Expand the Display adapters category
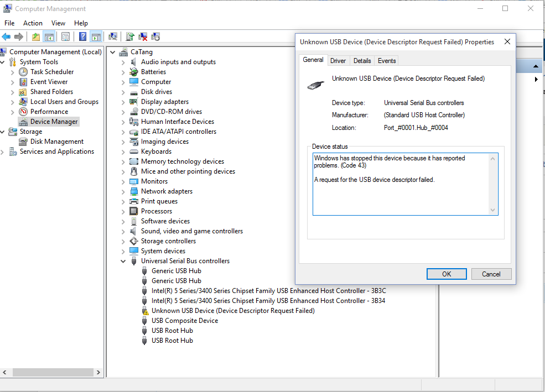 click(x=123, y=102)
